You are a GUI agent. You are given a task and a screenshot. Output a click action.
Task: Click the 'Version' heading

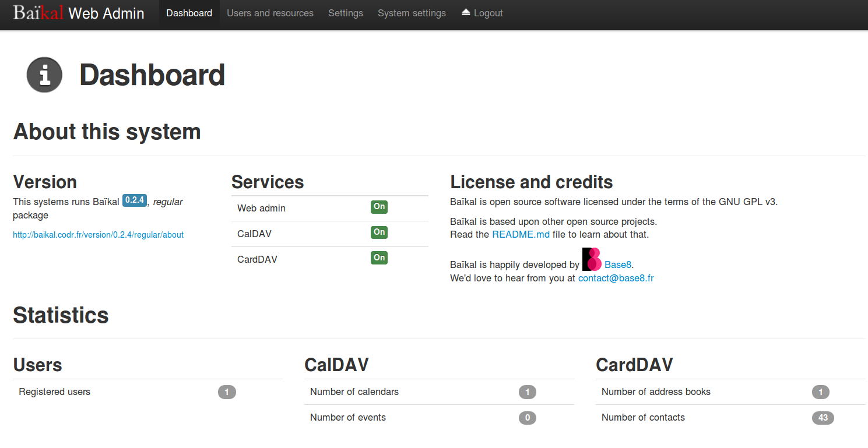pos(45,182)
